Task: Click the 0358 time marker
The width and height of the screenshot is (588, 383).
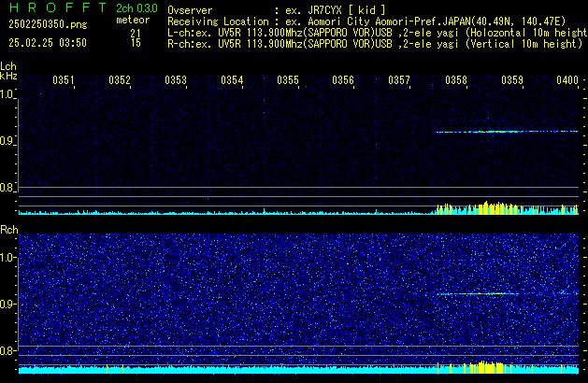Action: (x=456, y=80)
